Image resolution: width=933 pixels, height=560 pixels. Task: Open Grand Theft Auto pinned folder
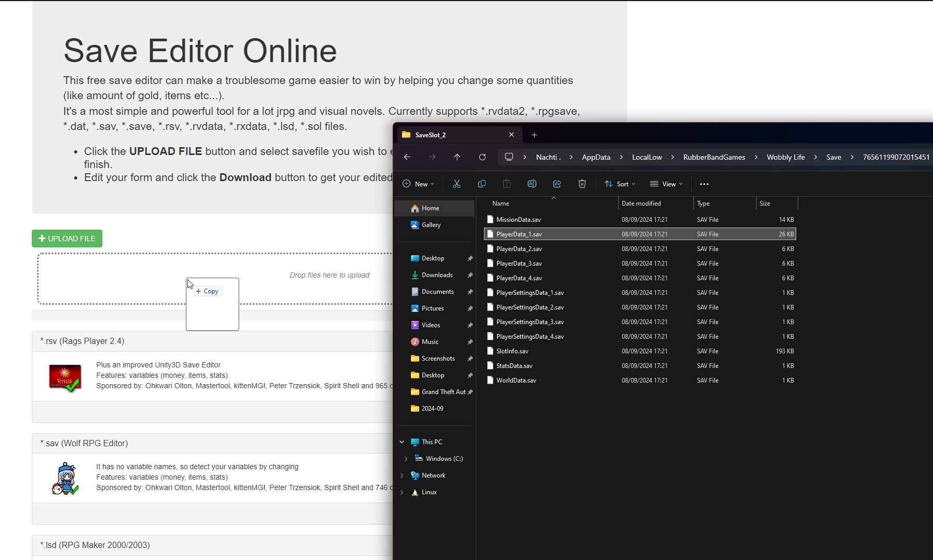(x=443, y=392)
